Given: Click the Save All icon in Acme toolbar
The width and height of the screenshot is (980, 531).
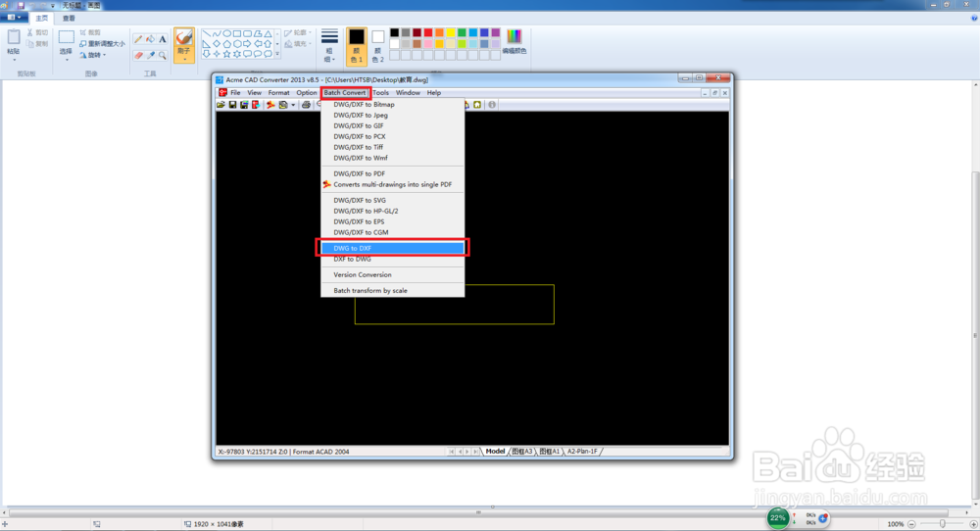Looking at the screenshot, I should point(244,105).
